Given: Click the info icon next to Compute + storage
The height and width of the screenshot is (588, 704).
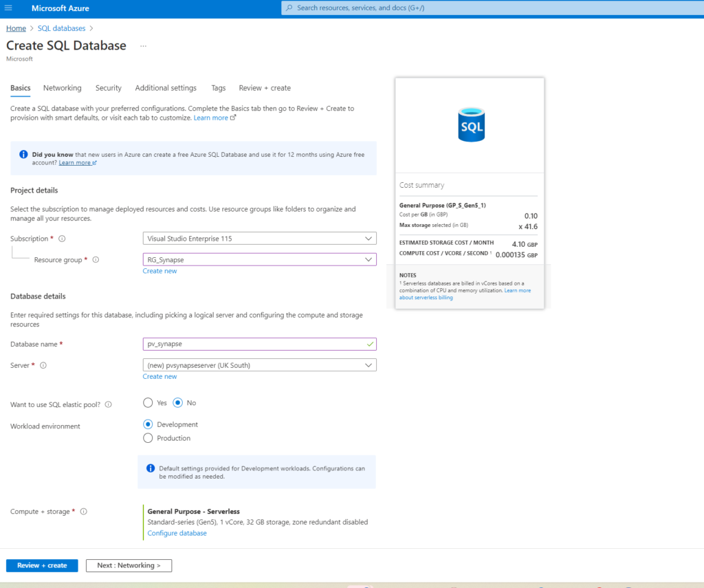Looking at the screenshot, I should point(83,511).
